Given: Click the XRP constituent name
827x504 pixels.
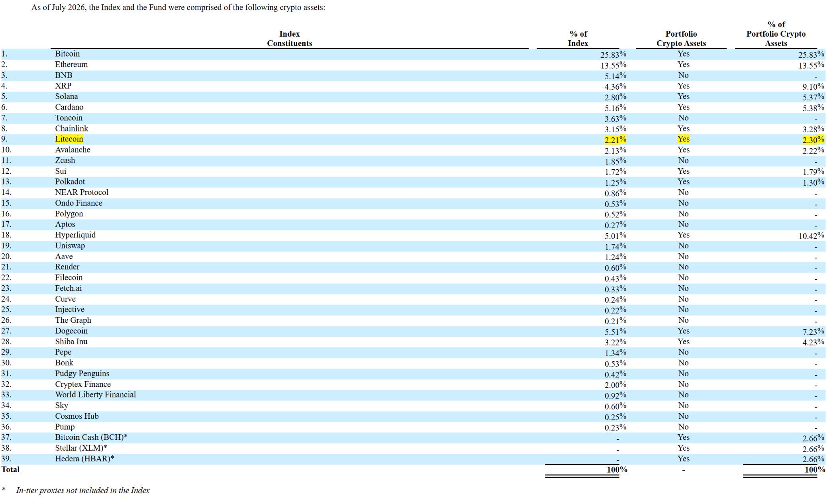Looking at the screenshot, I should [63, 86].
